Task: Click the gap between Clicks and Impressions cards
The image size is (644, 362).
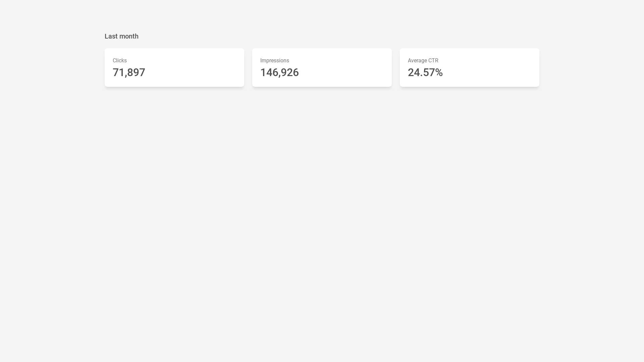Action: pyautogui.click(x=248, y=68)
